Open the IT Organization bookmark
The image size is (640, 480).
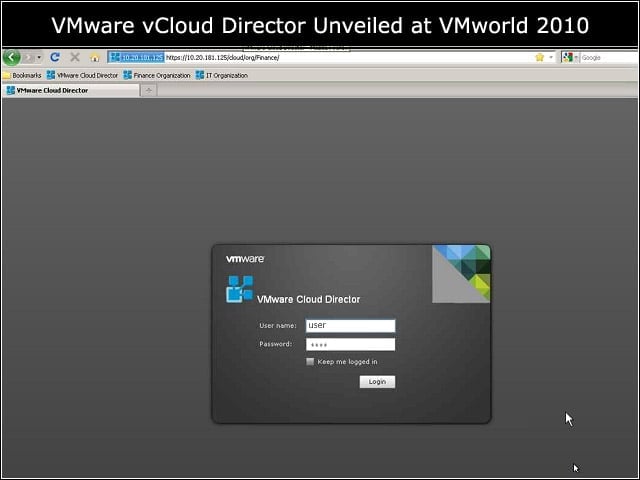(x=222, y=76)
